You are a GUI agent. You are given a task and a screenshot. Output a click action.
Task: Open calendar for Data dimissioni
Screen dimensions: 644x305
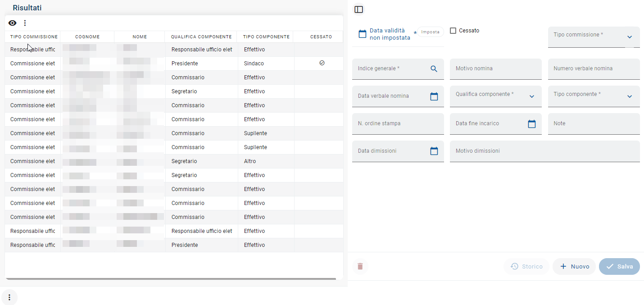tap(434, 151)
